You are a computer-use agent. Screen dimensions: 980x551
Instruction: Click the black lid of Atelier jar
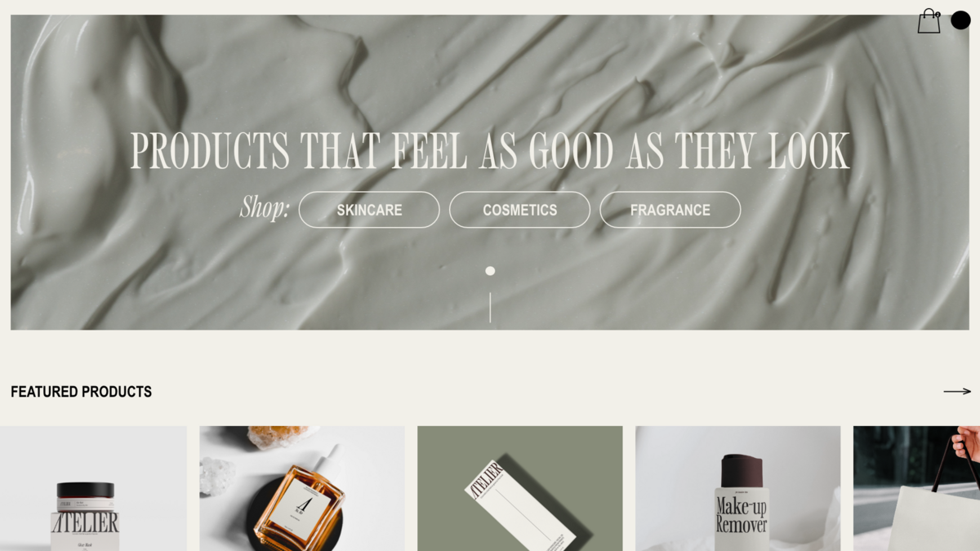coord(86,491)
